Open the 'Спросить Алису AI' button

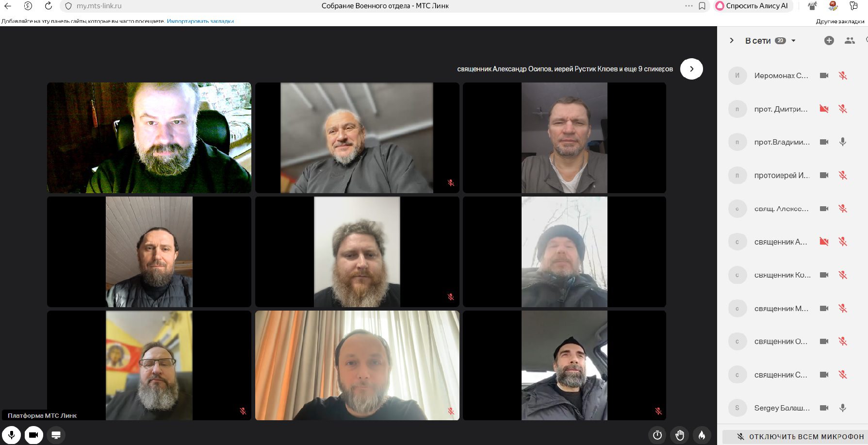coord(752,6)
